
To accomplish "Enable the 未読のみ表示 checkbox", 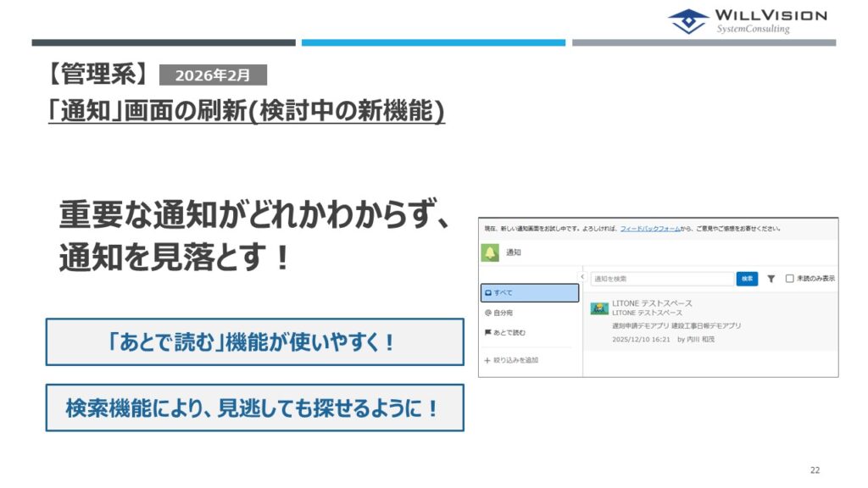I will pos(790,279).
